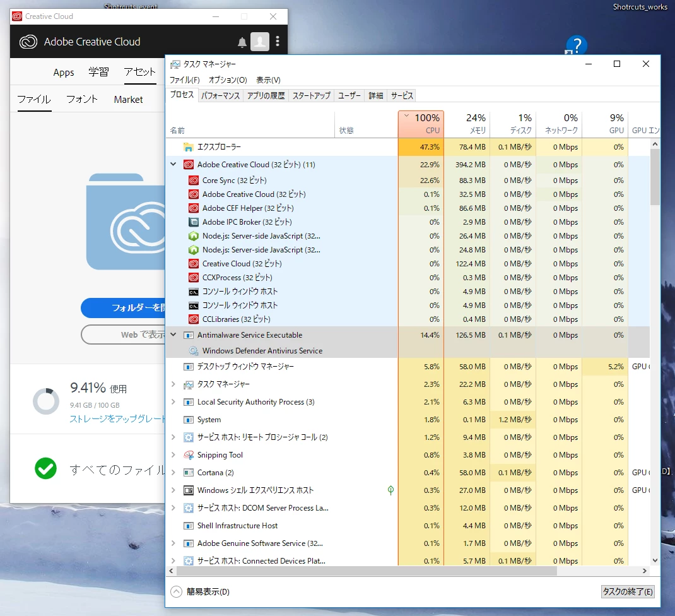Open the 学習 tab in Creative Cloud

tap(98, 72)
